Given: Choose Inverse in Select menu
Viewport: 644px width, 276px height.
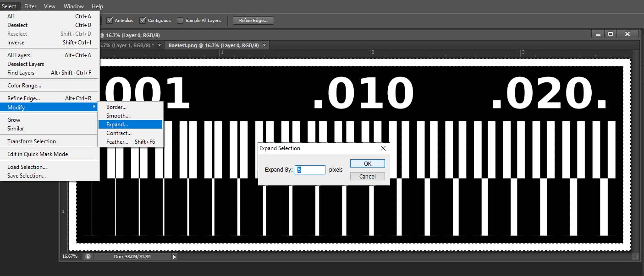Looking at the screenshot, I should (50, 43).
